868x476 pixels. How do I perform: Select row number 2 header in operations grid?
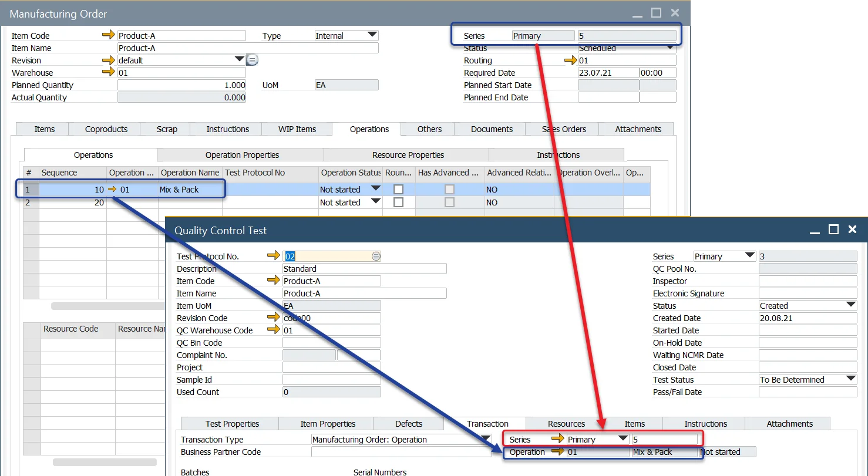(31, 202)
